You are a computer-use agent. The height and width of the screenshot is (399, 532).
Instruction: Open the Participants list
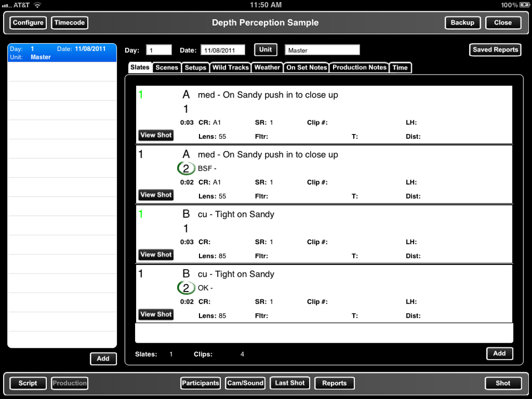201,384
